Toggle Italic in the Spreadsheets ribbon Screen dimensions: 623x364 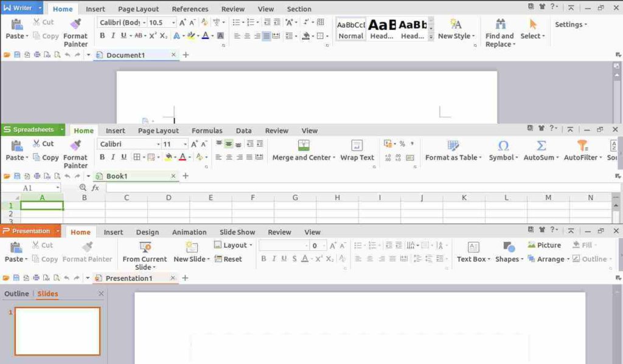point(113,157)
